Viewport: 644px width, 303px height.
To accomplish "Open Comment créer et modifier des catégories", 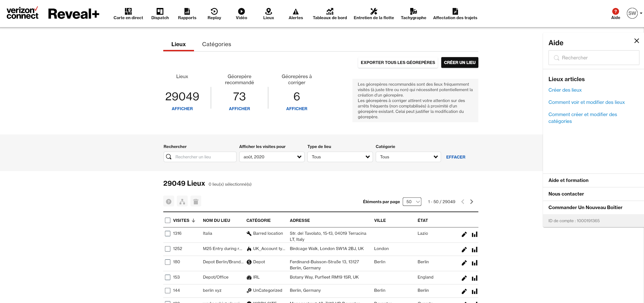I will pos(583,118).
